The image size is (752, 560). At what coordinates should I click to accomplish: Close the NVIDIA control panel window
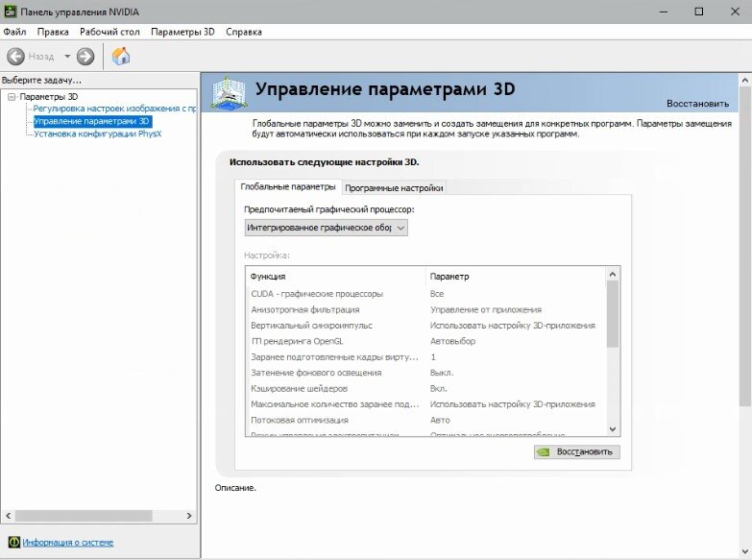tap(735, 12)
